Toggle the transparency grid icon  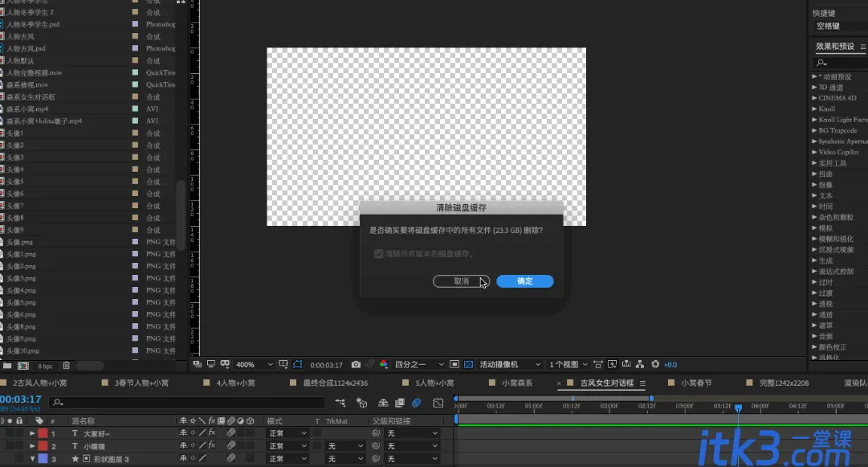click(x=468, y=364)
